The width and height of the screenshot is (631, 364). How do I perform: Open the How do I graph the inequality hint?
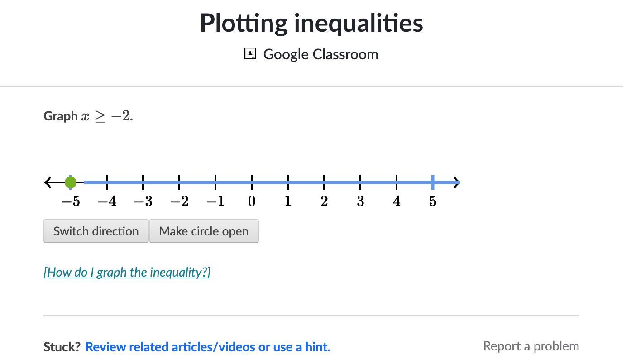click(127, 272)
